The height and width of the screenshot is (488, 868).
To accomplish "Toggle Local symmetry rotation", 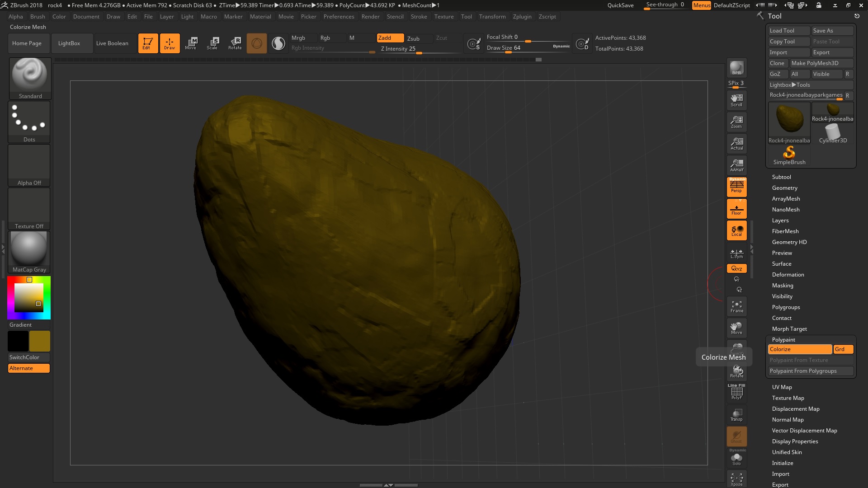I will 736,230.
